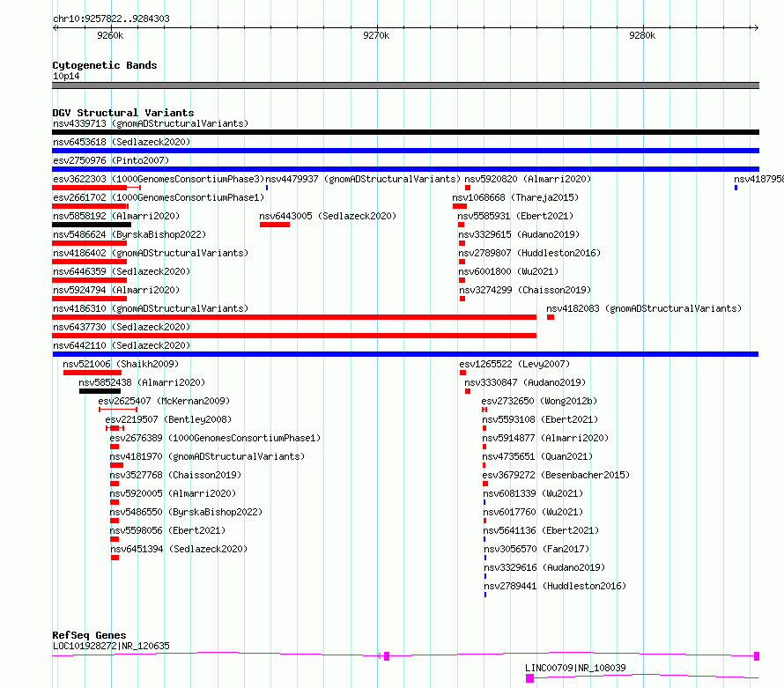Open esv2676389 1000GenomesConsortiumPhase1 label

click(x=215, y=438)
